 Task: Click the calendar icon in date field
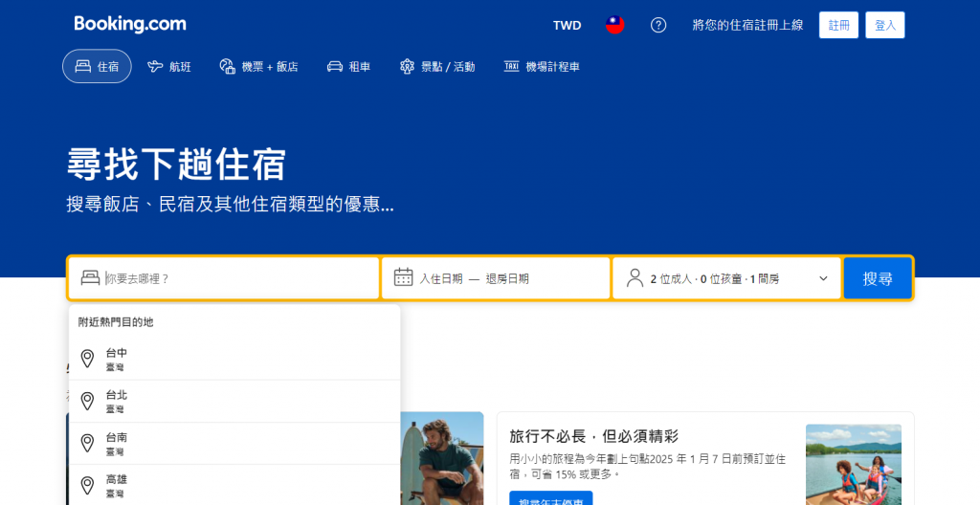pos(403,276)
